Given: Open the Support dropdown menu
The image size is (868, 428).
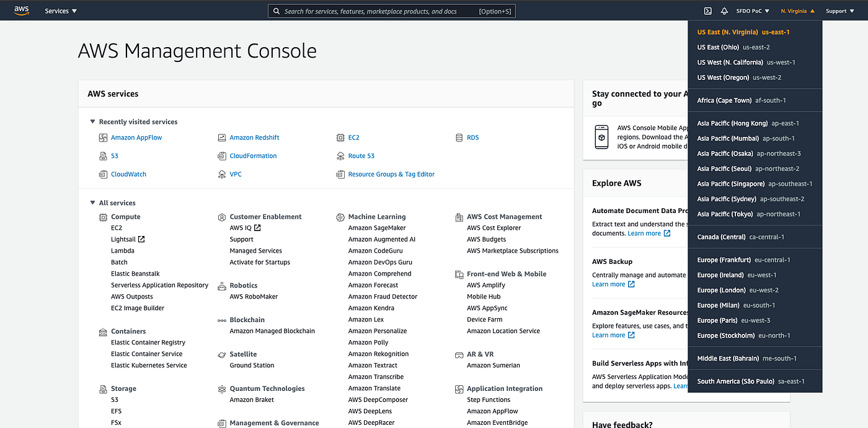Looking at the screenshot, I should pos(840,11).
